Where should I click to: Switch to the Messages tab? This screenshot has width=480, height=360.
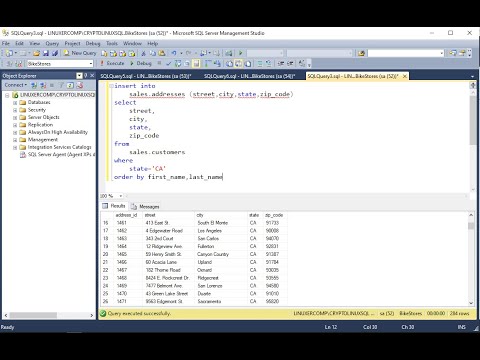tap(145, 206)
